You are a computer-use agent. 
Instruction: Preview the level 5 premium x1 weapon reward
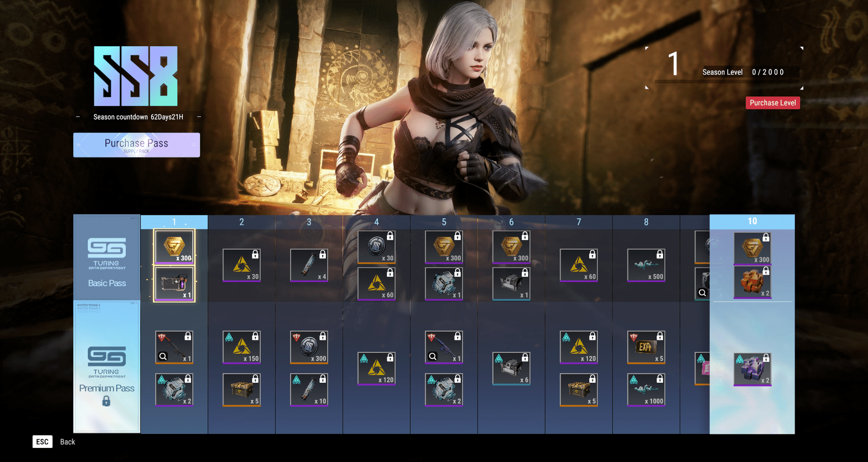(432, 356)
